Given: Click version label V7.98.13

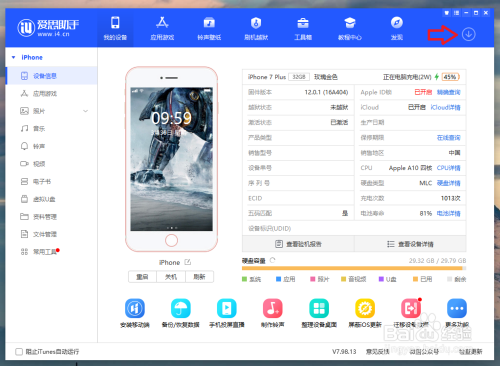Looking at the screenshot, I should (344, 352).
